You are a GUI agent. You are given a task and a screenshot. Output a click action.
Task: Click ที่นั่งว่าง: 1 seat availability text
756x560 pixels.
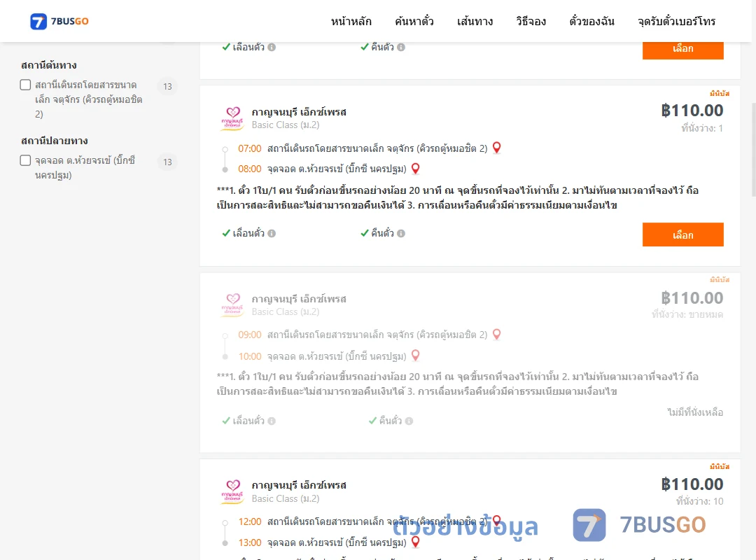point(702,128)
